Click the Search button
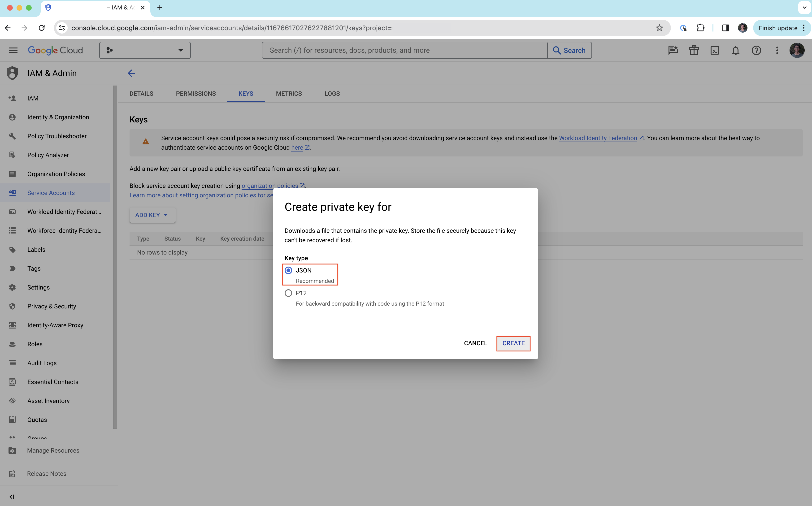This screenshot has width=812, height=506. point(569,50)
